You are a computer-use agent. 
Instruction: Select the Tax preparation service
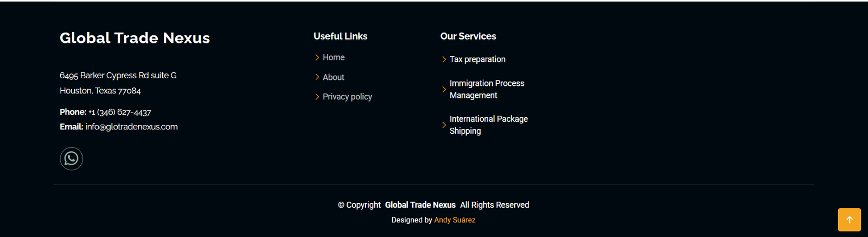[477, 59]
